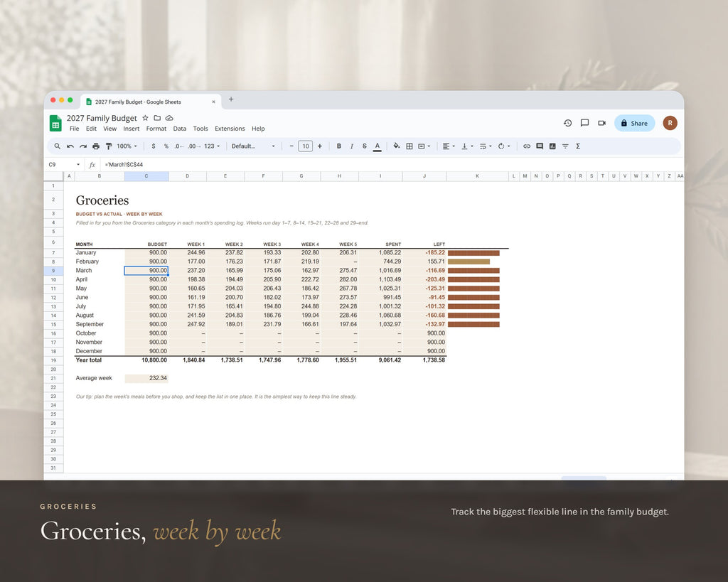Open the fill color picker
Viewport: 728px width, 582px height.
click(x=397, y=146)
